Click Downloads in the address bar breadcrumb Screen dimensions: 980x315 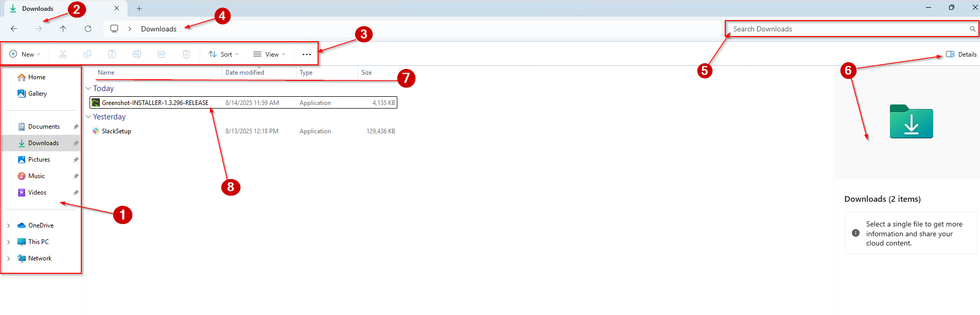[159, 29]
